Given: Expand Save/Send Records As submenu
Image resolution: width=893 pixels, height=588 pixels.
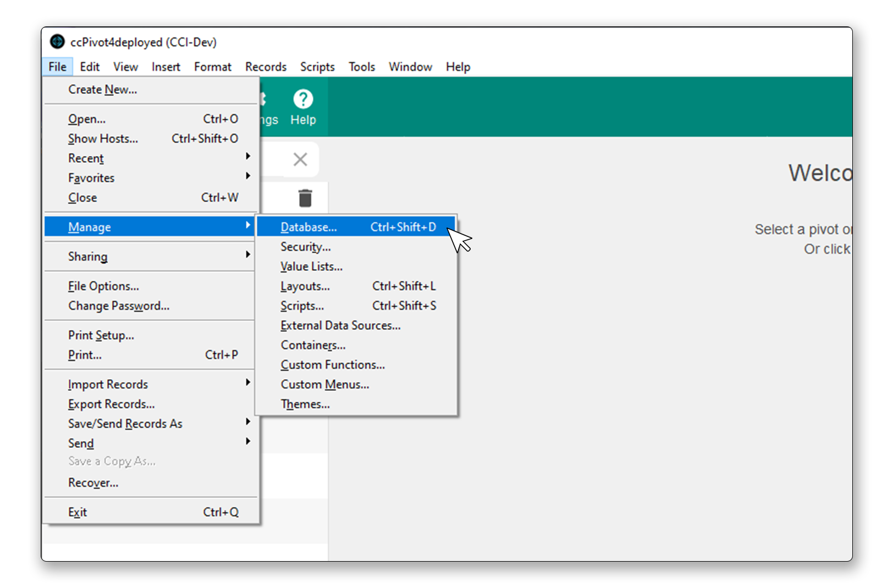Looking at the screenshot, I should coord(151,424).
